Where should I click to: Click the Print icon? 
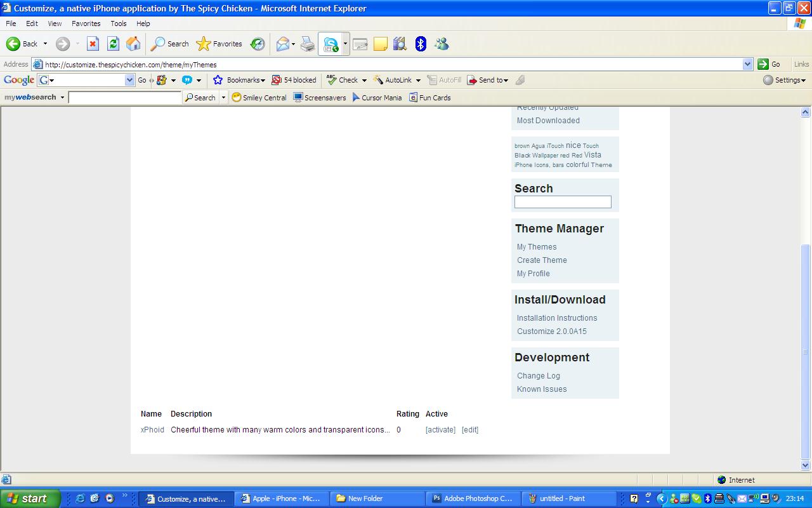pyautogui.click(x=308, y=44)
